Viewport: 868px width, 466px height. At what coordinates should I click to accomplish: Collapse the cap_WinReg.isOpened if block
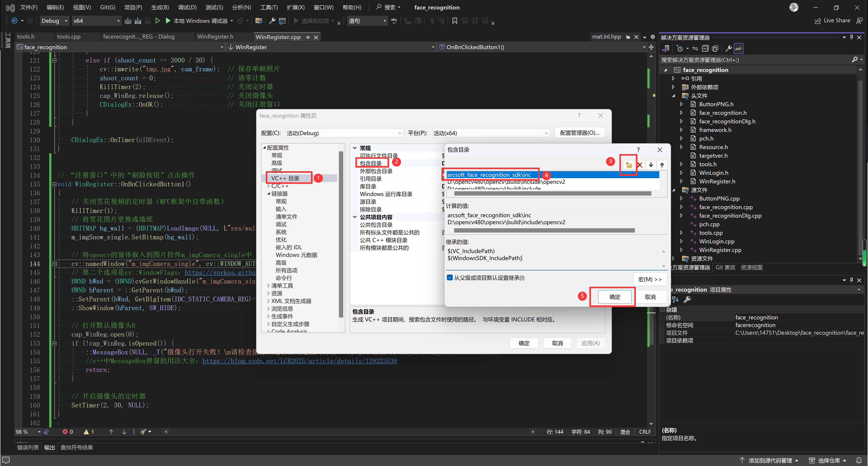[x=54, y=343]
